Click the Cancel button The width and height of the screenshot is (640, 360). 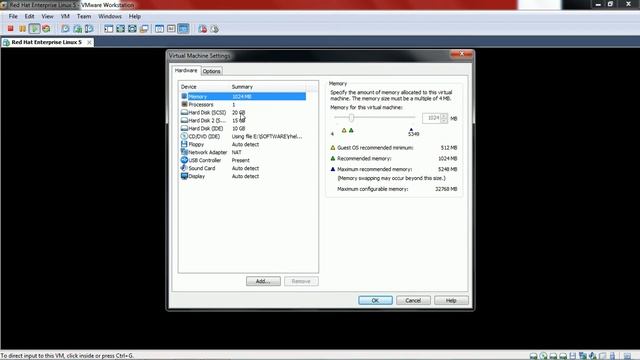(x=413, y=300)
